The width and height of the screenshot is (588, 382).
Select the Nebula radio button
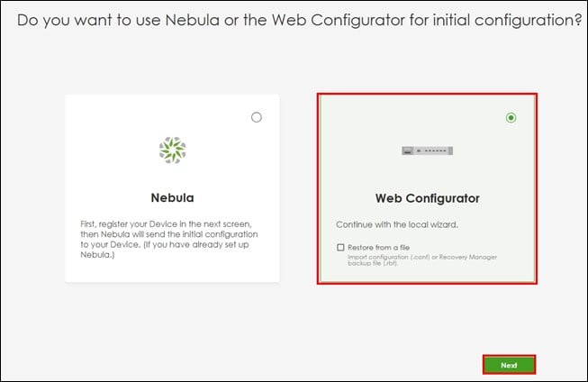pyautogui.click(x=257, y=117)
